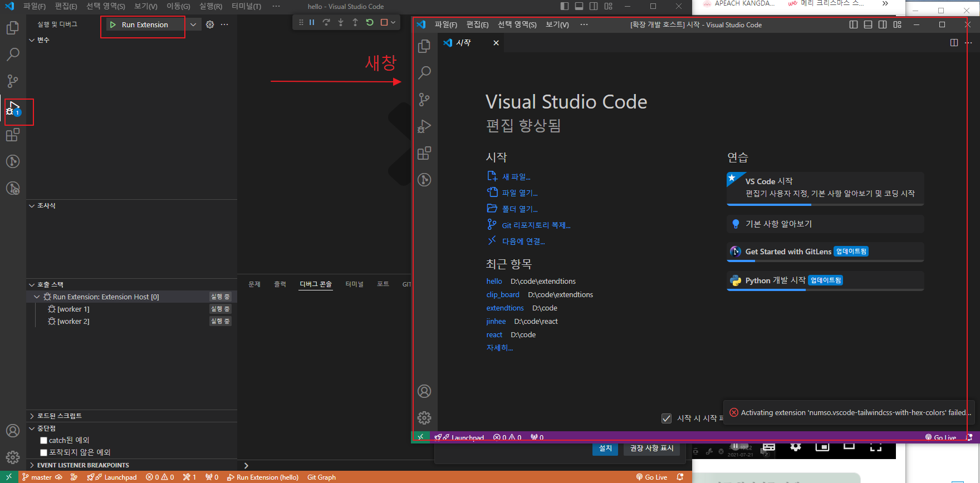
Task: Click master branch in hello status bar
Action: click(37, 477)
